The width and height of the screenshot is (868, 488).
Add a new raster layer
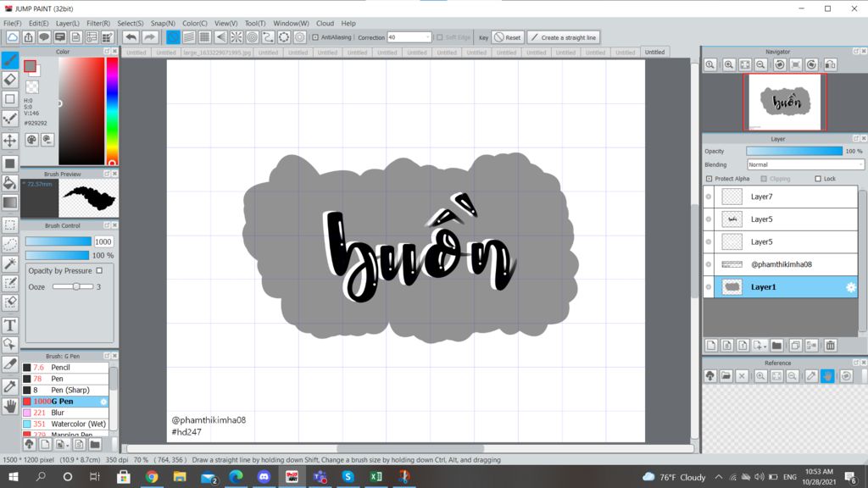[711, 346]
